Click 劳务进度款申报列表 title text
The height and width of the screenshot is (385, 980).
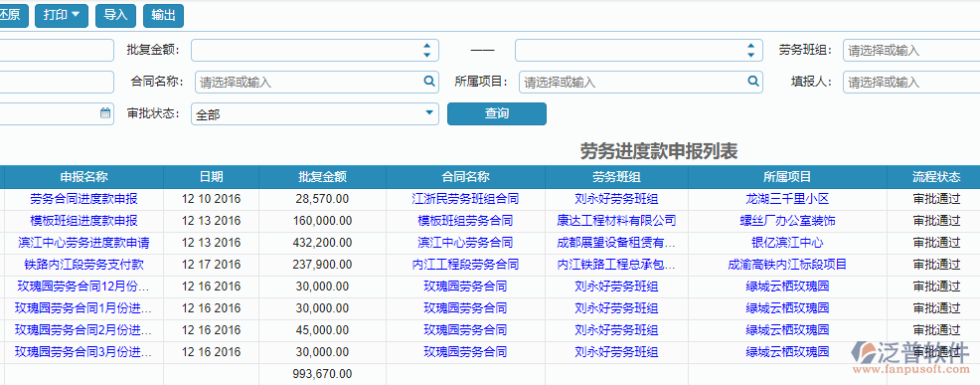point(659,151)
